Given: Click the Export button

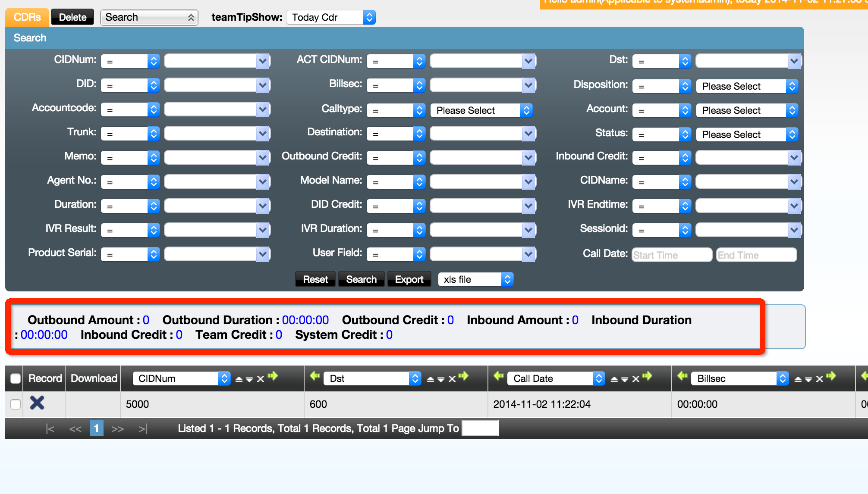Looking at the screenshot, I should 409,279.
